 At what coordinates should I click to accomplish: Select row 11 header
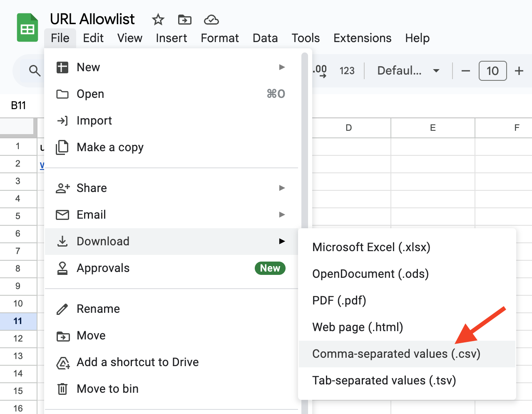click(18, 321)
